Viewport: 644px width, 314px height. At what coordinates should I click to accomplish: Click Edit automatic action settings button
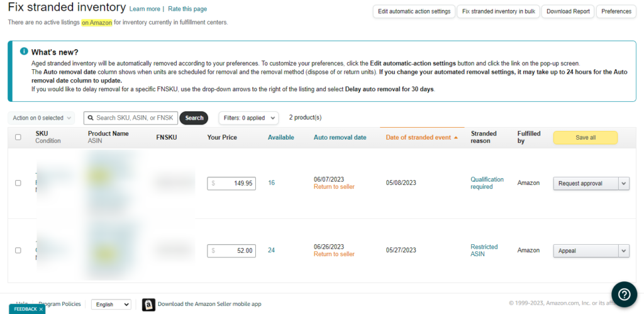click(x=413, y=11)
